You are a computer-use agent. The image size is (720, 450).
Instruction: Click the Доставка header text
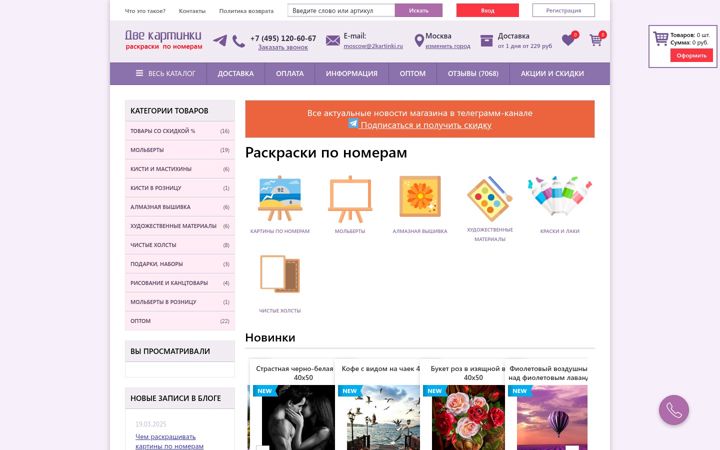513,36
